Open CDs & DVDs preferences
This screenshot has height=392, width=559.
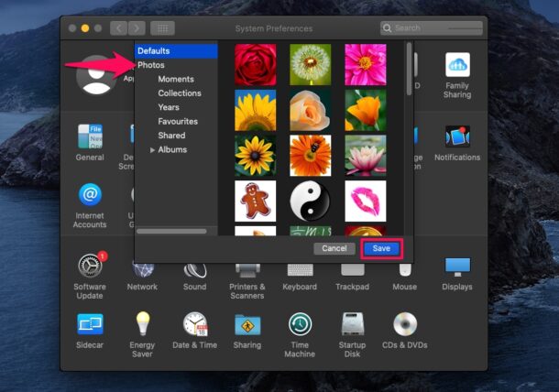coord(405,324)
